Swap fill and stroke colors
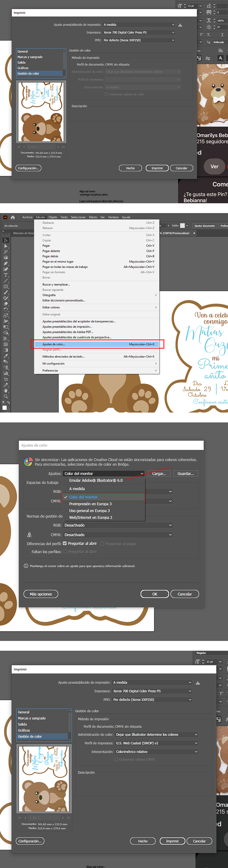The image size is (228, 868). click(x=8, y=403)
